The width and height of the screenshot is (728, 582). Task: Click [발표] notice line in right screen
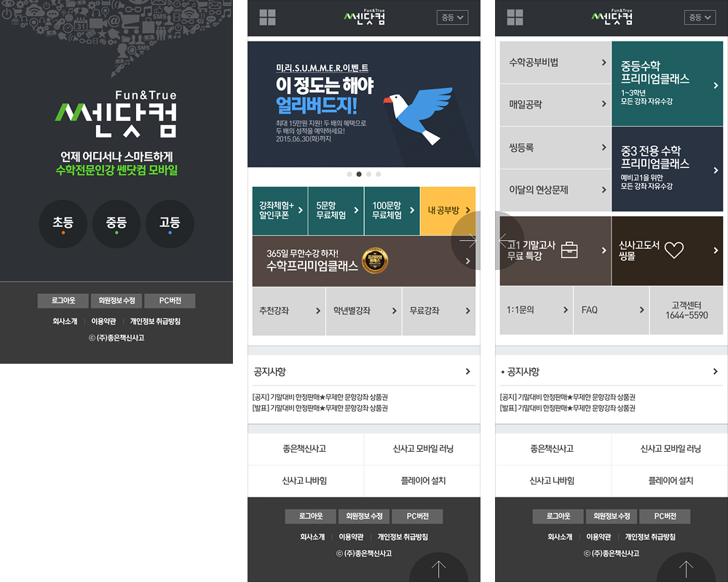click(567, 408)
